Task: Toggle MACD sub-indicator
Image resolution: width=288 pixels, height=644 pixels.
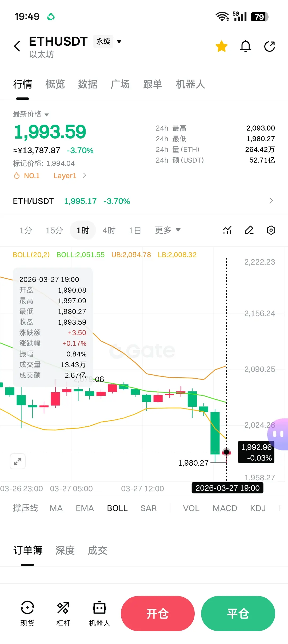Action: pyautogui.click(x=225, y=508)
